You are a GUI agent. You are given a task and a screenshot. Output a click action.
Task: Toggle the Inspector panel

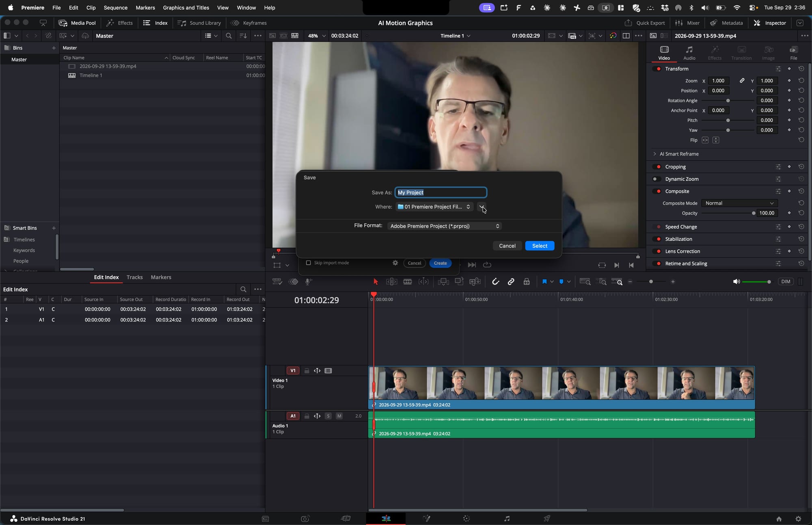point(770,23)
